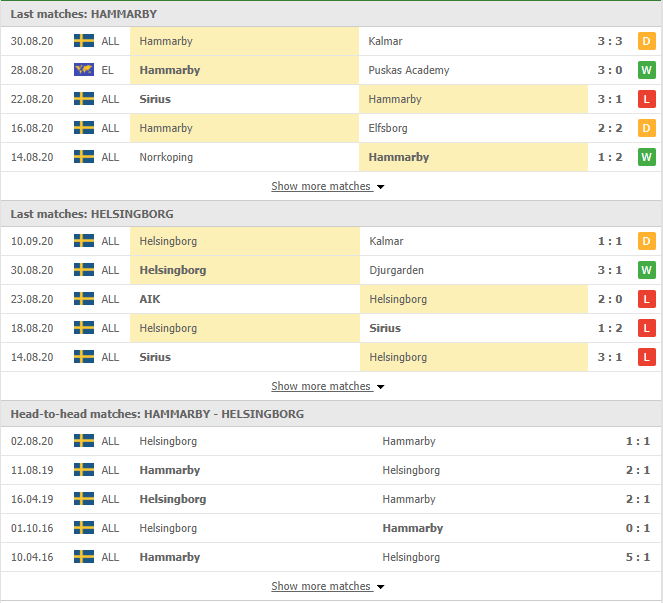
Task: Expand more matches under Hammarby section
Action: (328, 186)
